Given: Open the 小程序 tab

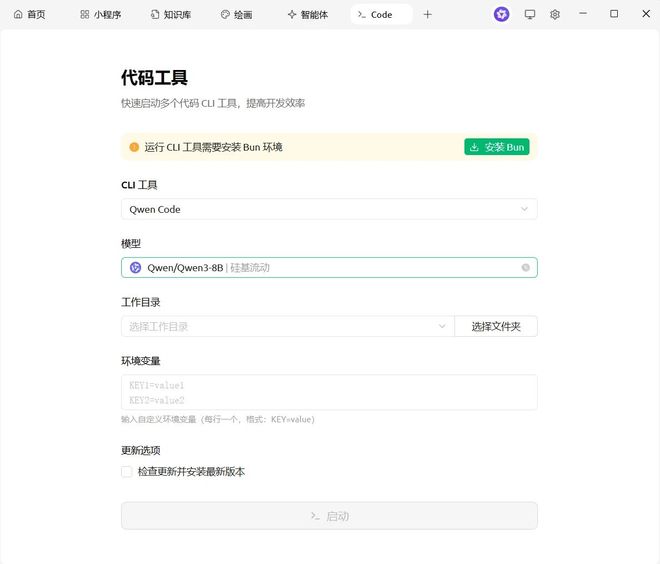Looking at the screenshot, I should [x=100, y=15].
